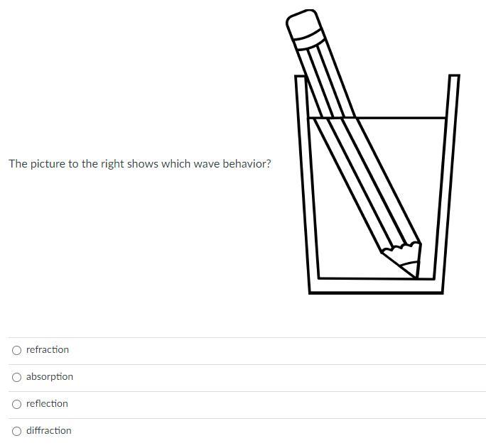Click the water surface line in the glass
Image resolution: width=486 pixels, height=448 pixels.
pyautogui.click(x=398, y=118)
